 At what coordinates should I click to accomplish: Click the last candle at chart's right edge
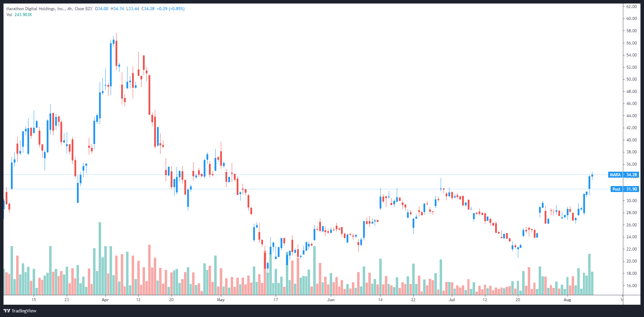[x=592, y=175]
